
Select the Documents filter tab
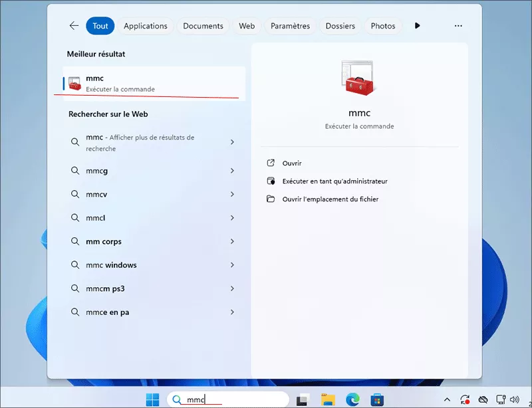[x=203, y=26]
